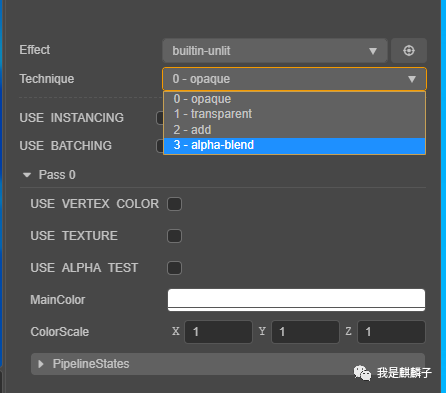Enable the USE VERTEX COLOR checkbox

pos(174,204)
